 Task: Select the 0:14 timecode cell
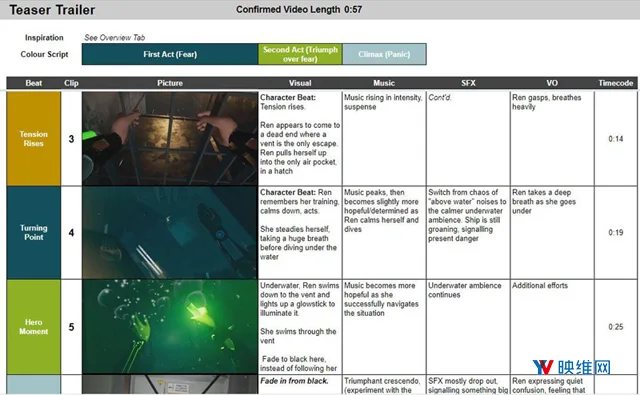point(616,139)
